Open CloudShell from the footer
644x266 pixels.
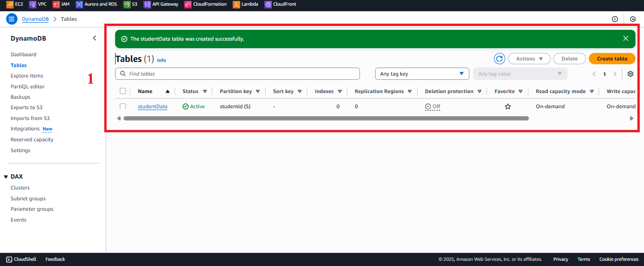pos(22,259)
